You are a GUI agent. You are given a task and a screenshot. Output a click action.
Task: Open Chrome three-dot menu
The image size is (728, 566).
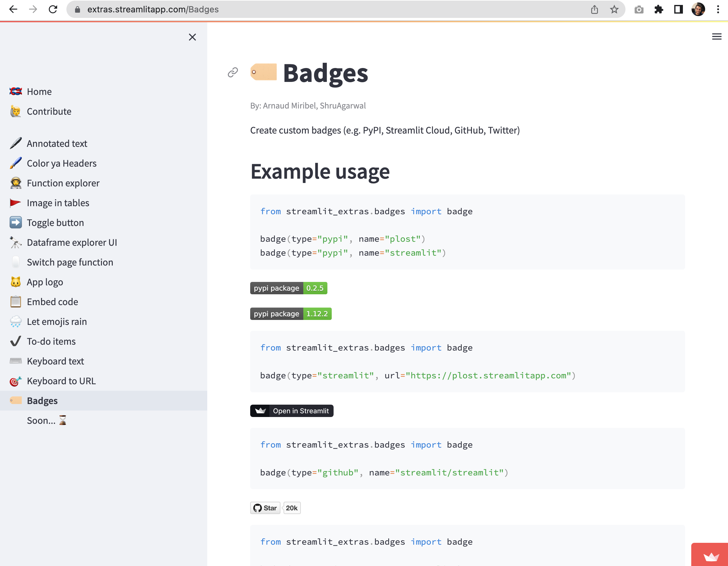[718, 9]
